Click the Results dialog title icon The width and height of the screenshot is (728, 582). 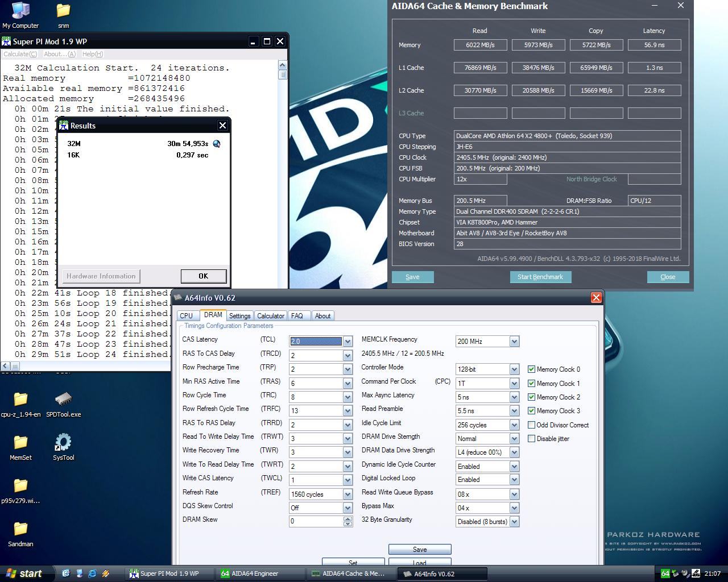point(64,126)
